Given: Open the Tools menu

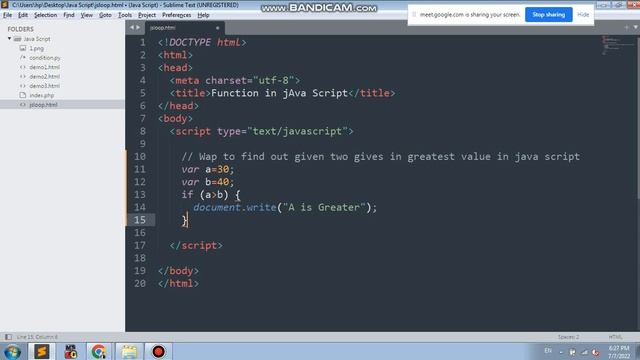Looking at the screenshot, I should (x=125, y=15).
